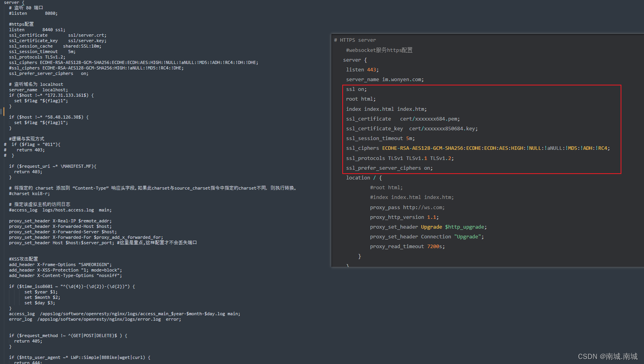The width and height of the screenshot is (644, 364).
Task: Click 'add_header X-XSS-Protection' line
Action: (65, 270)
